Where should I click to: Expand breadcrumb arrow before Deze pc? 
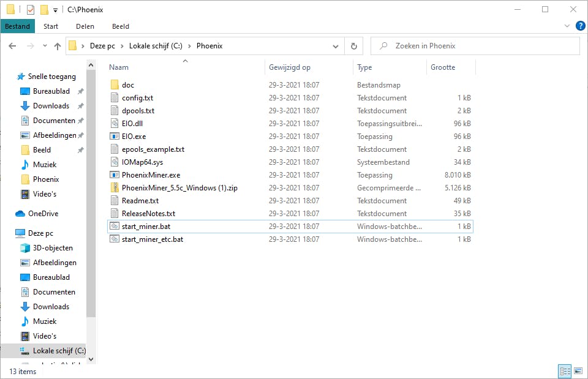(83, 46)
